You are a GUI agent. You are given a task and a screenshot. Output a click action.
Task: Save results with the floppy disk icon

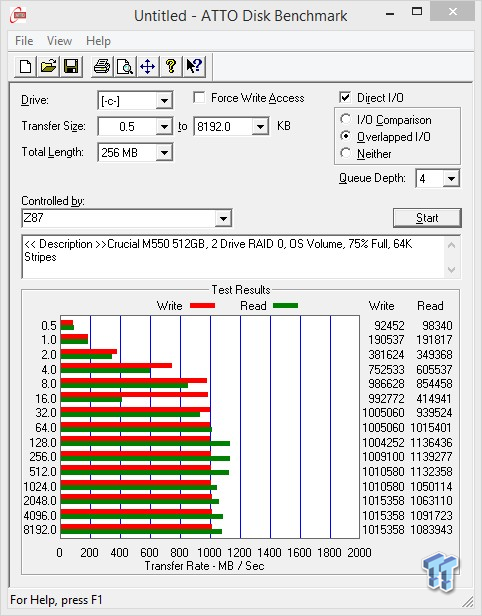71,66
